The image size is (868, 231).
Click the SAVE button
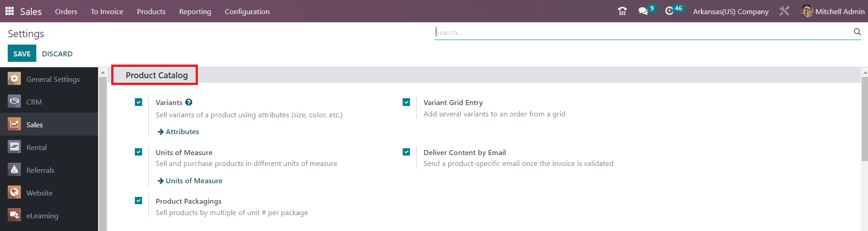pyautogui.click(x=22, y=54)
